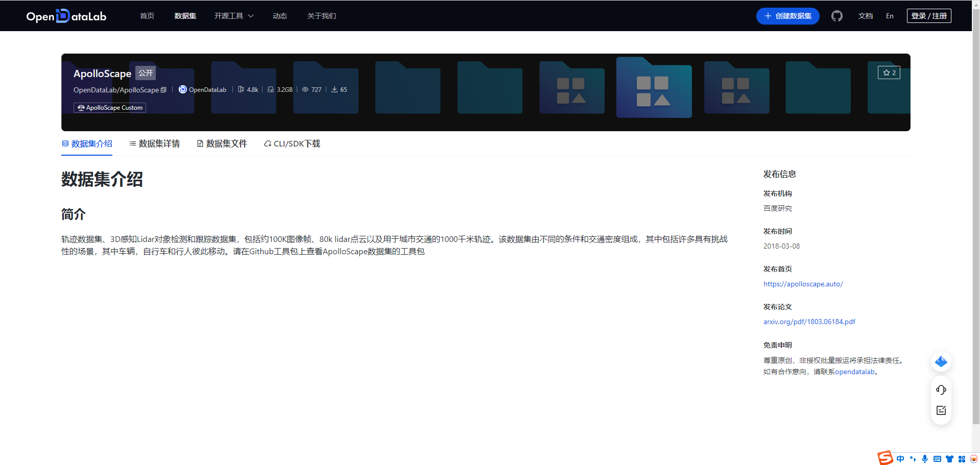
Task: Click the Sogou mascot avatar icon
Action: coord(974,459)
